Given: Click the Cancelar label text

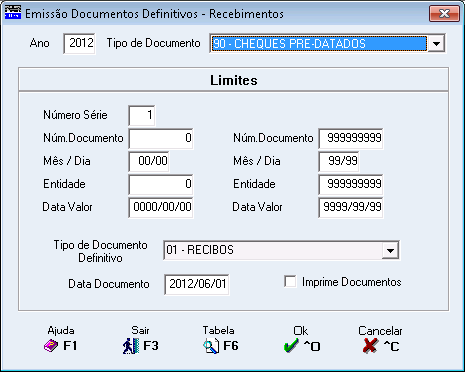Looking at the screenshot, I should 380,331.
